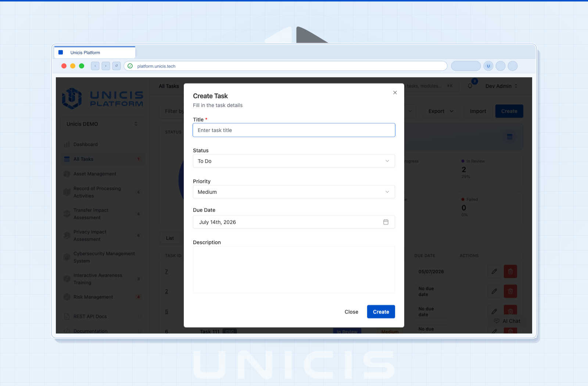This screenshot has width=588, height=386.
Task: Click the blue Create button in the dialog
Action: tap(381, 312)
